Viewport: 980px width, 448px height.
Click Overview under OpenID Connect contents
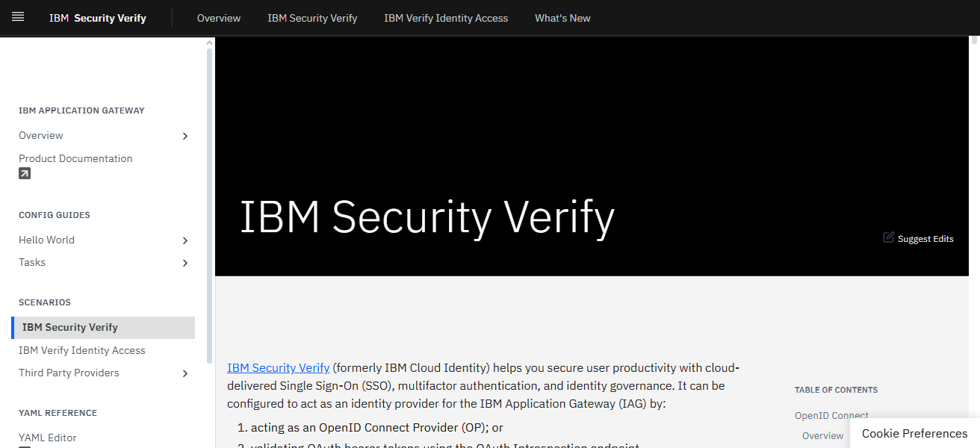coord(822,435)
